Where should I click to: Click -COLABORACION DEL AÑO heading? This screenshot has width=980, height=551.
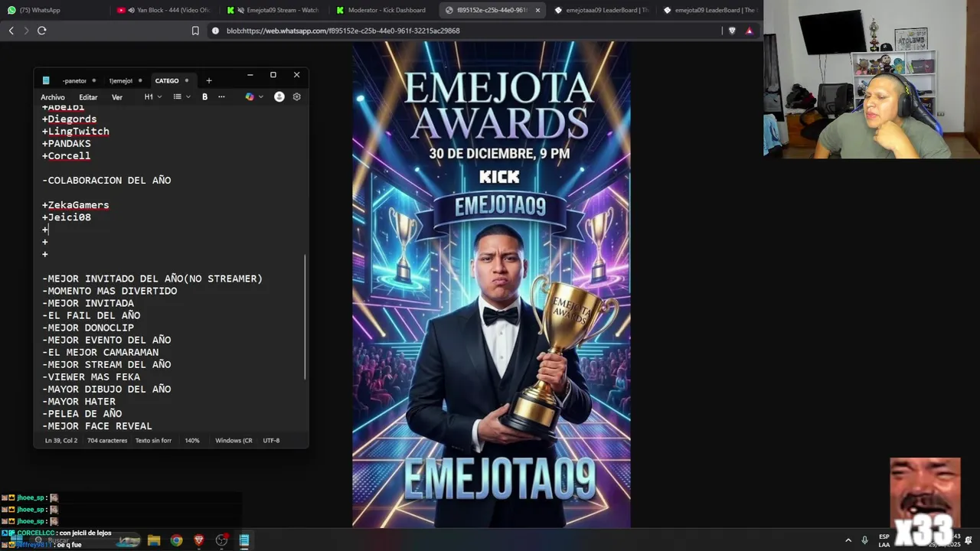coord(106,181)
